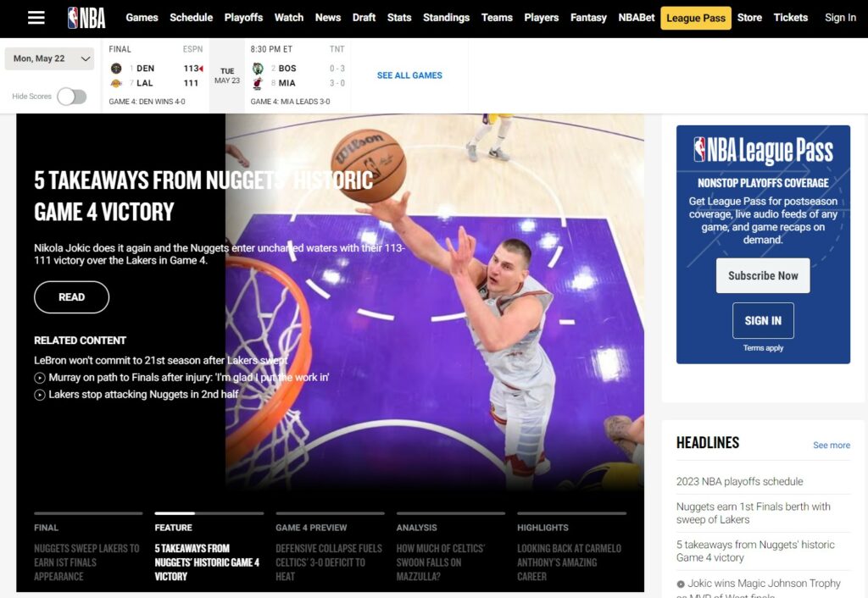The width and height of the screenshot is (868, 598).
Task: Open the Games menu
Action: coord(142,18)
